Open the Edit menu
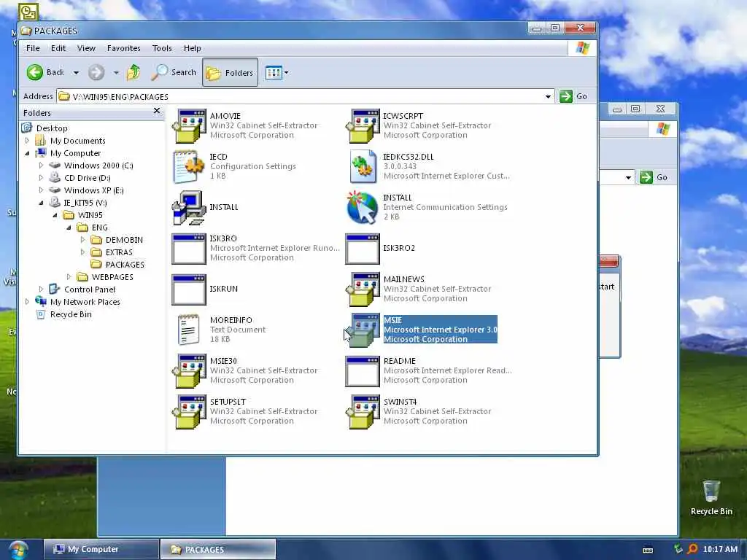Viewport: 747px width, 560px height. [x=58, y=48]
